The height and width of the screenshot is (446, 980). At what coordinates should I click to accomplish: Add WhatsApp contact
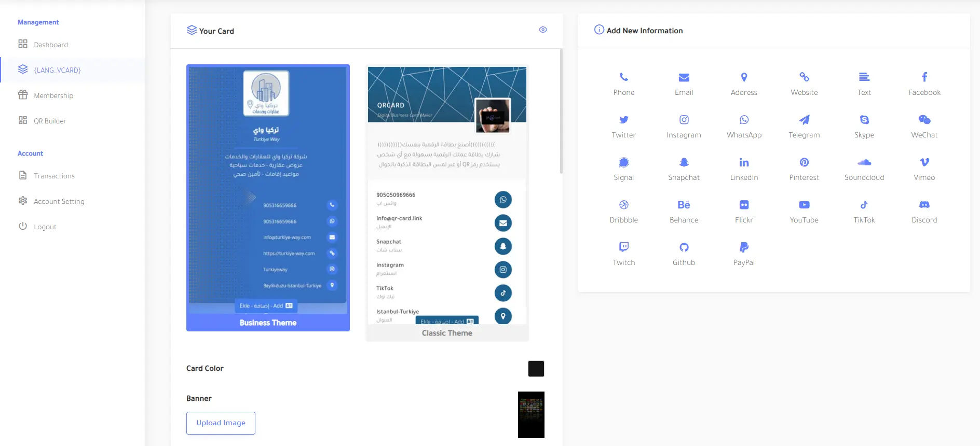pyautogui.click(x=744, y=127)
